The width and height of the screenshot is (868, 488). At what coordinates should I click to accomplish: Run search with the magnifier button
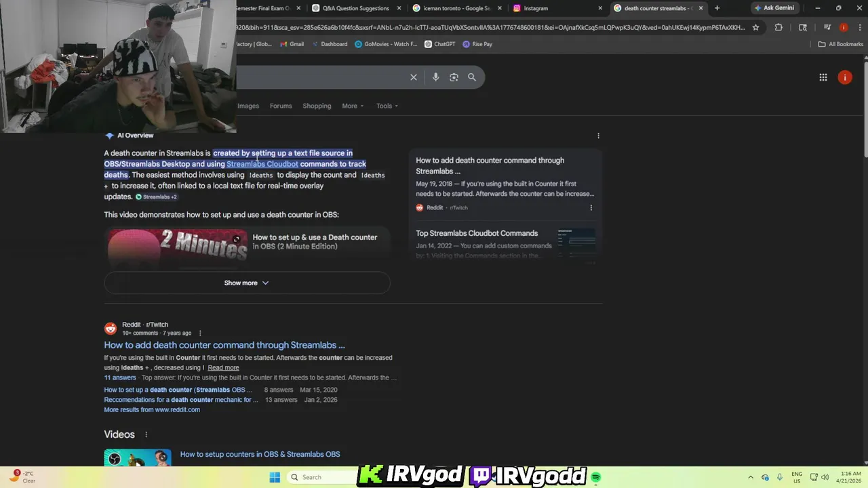coord(472,77)
